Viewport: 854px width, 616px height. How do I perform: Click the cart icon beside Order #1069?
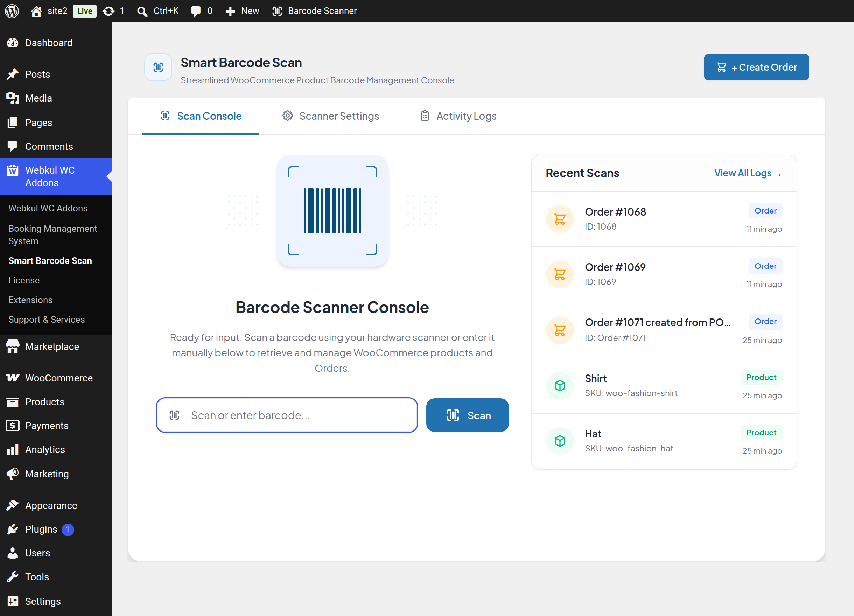560,274
